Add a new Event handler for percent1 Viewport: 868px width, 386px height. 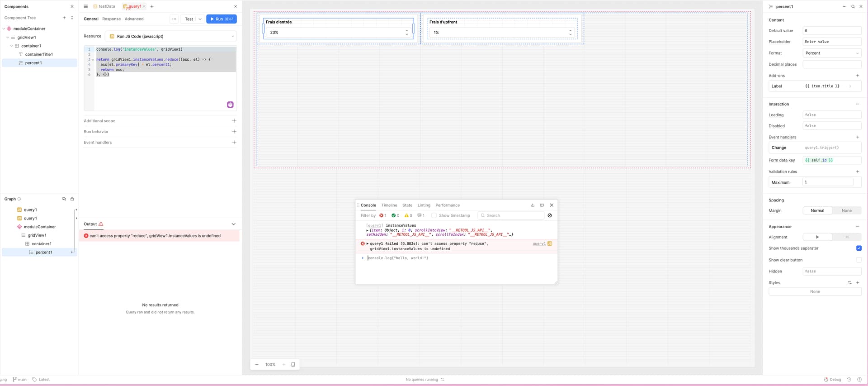[x=858, y=137]
